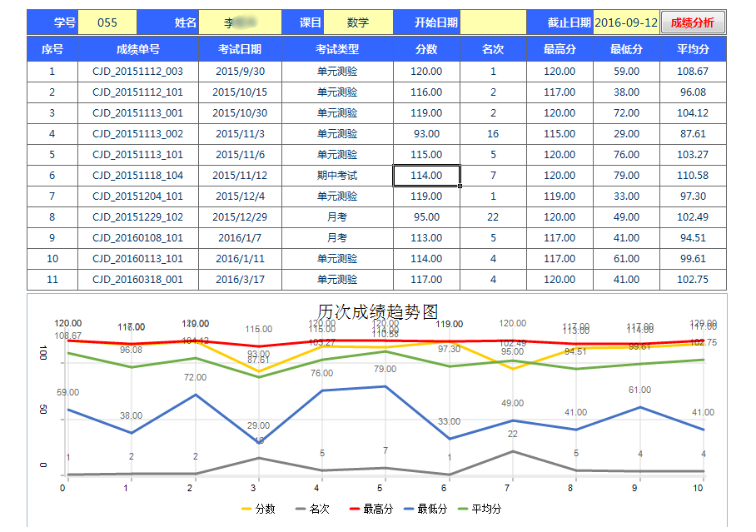Select score 93.00 in row 4
756x532 pixels.
(x=426, y=133)
